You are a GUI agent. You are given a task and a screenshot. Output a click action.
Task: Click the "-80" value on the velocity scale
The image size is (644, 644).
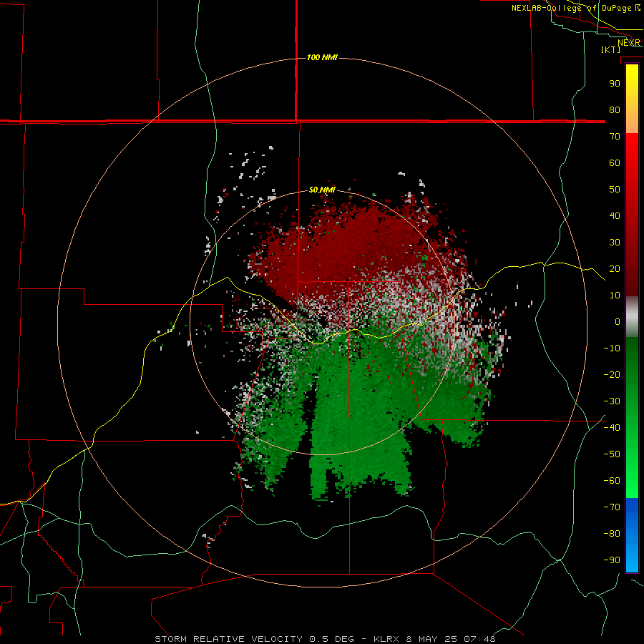pos(612,534)
